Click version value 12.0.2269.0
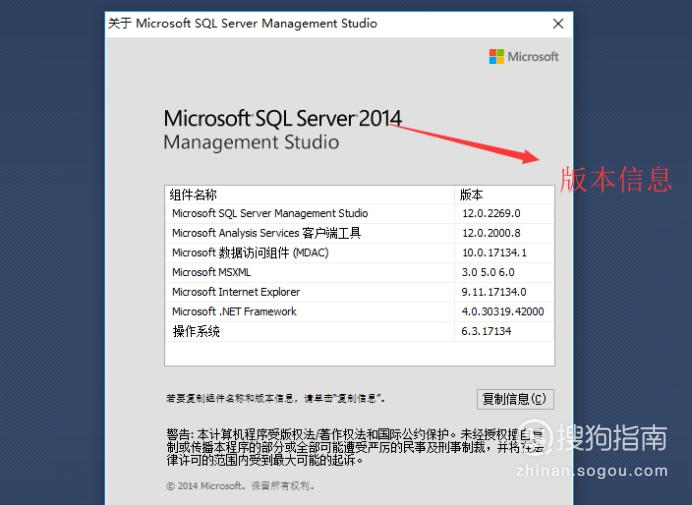This screenshot has width=692, height=505. 491,213
